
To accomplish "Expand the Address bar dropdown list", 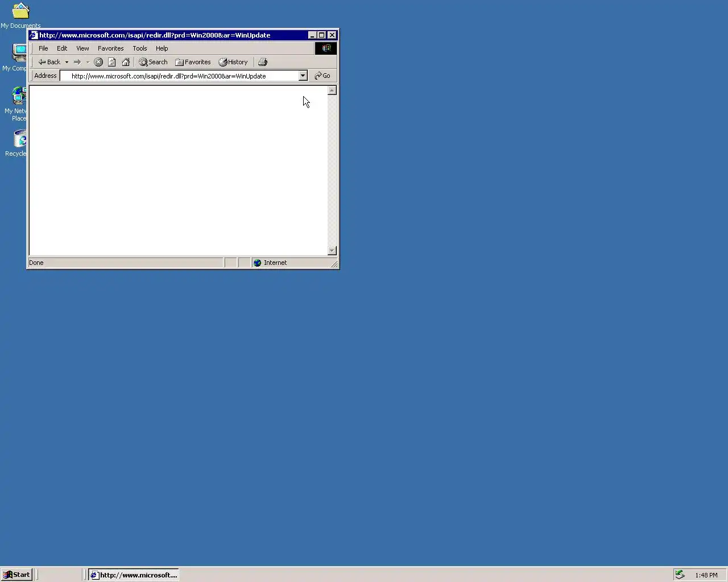I will [x=303, y=76].
